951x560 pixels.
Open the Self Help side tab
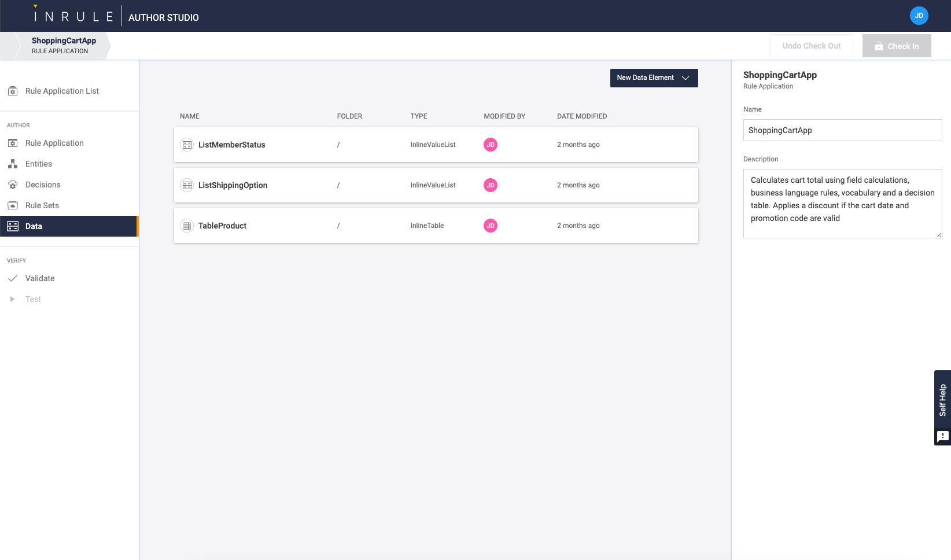[942, 400]
